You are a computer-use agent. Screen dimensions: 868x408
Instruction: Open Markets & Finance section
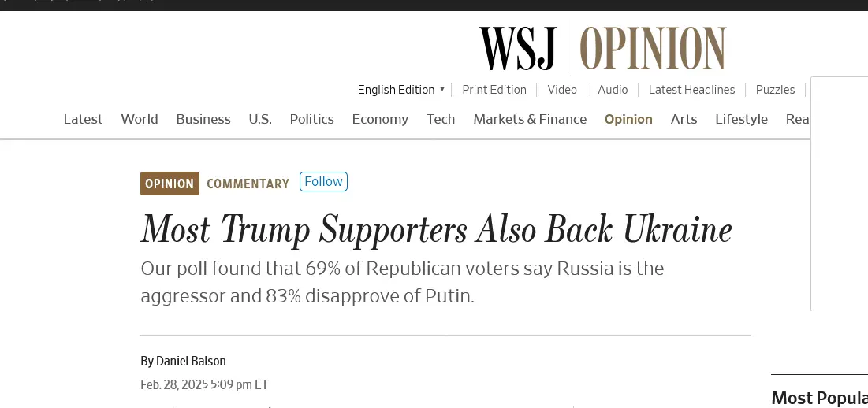(530, 119)
